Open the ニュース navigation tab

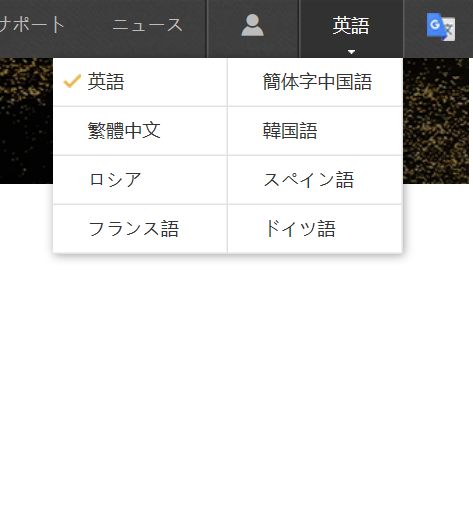point(147,25)
